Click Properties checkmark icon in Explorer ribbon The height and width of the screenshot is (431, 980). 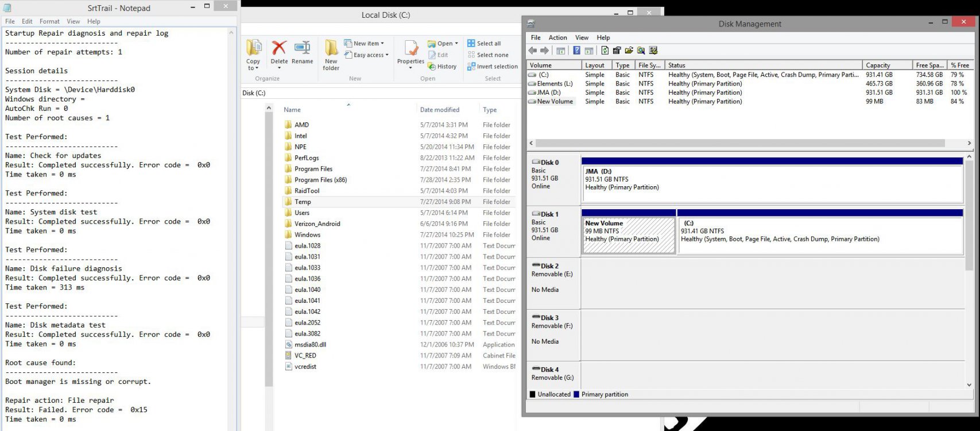[410, 48]
